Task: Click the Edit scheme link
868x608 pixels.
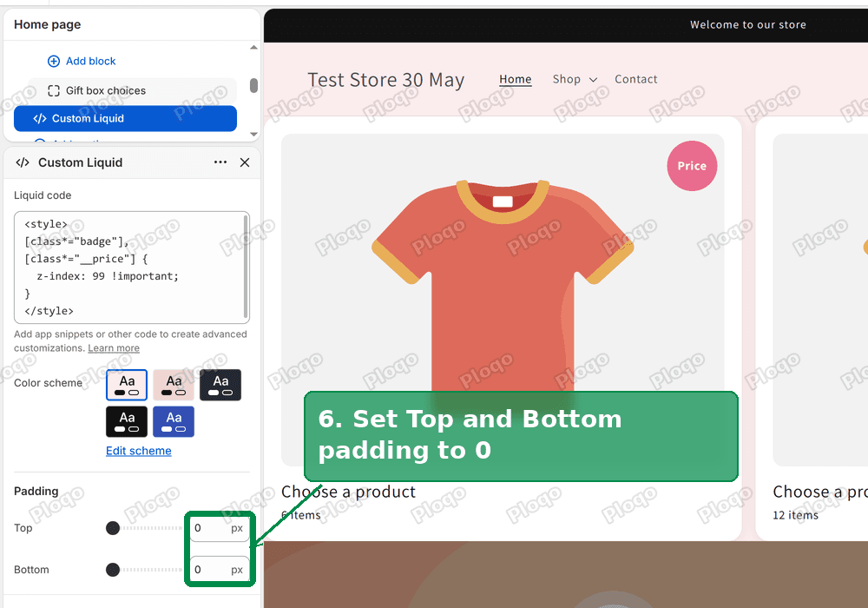Action: (138, 451)
